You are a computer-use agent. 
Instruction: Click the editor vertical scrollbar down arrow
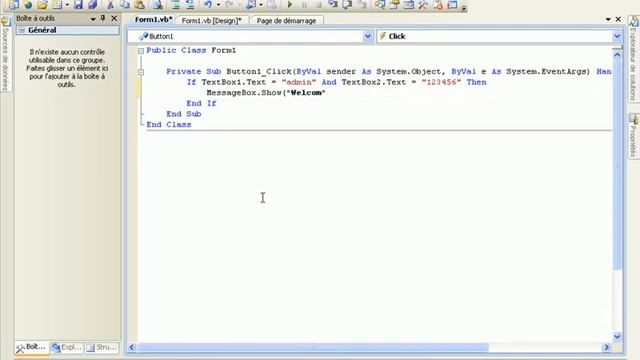coord(617,337)
